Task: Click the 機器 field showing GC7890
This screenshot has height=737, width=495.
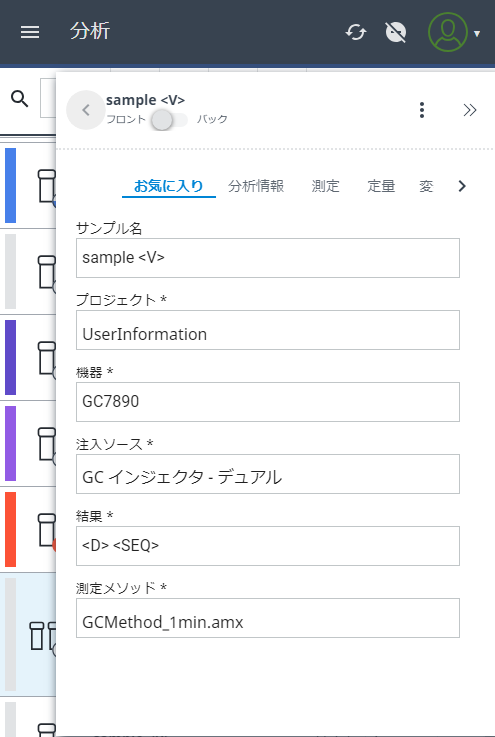Action: 268,402
